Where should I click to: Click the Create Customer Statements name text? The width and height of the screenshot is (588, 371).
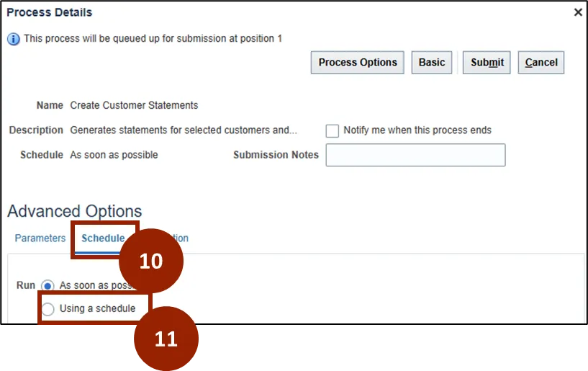tap(134, 105)
